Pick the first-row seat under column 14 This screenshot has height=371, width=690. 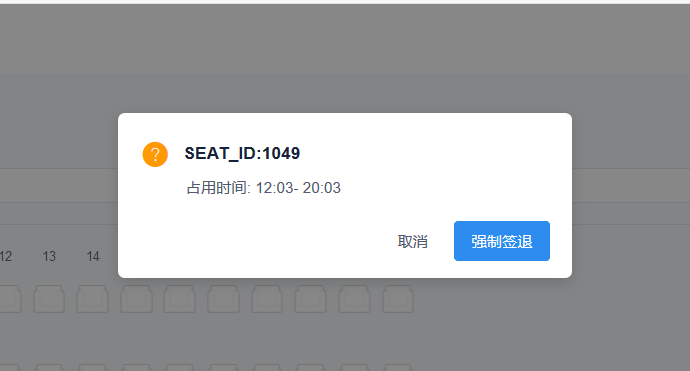point(92,299)
